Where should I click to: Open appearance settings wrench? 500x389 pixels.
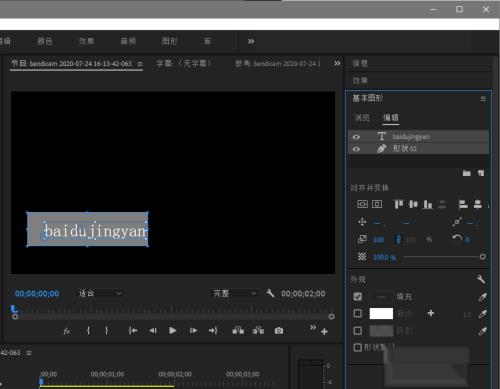click(481, 279)
